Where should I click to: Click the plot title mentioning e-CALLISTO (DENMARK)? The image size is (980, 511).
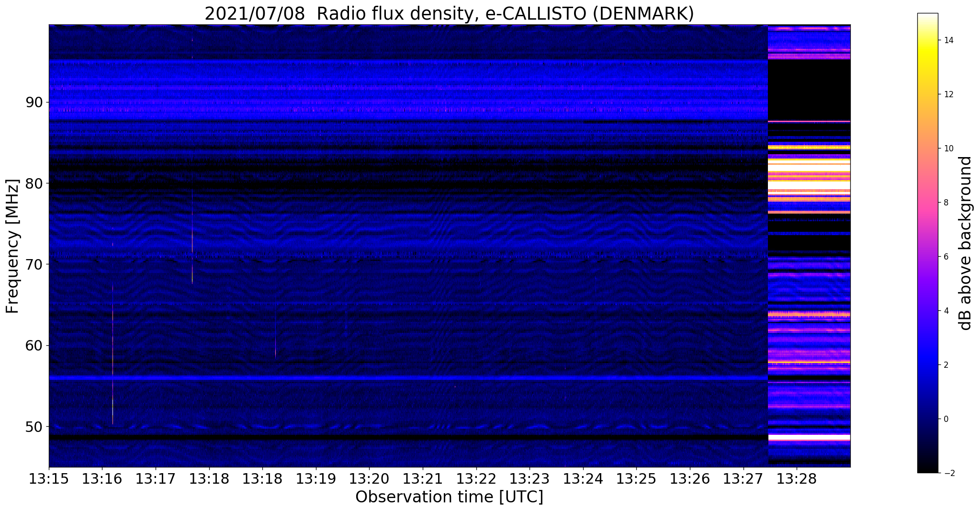[449, 13]
